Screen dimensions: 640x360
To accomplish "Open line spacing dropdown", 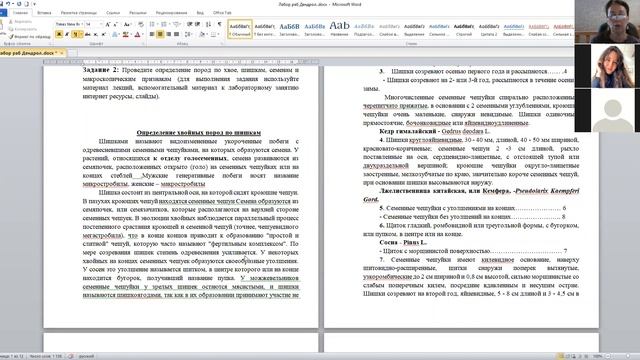I will tap(189, 34).
